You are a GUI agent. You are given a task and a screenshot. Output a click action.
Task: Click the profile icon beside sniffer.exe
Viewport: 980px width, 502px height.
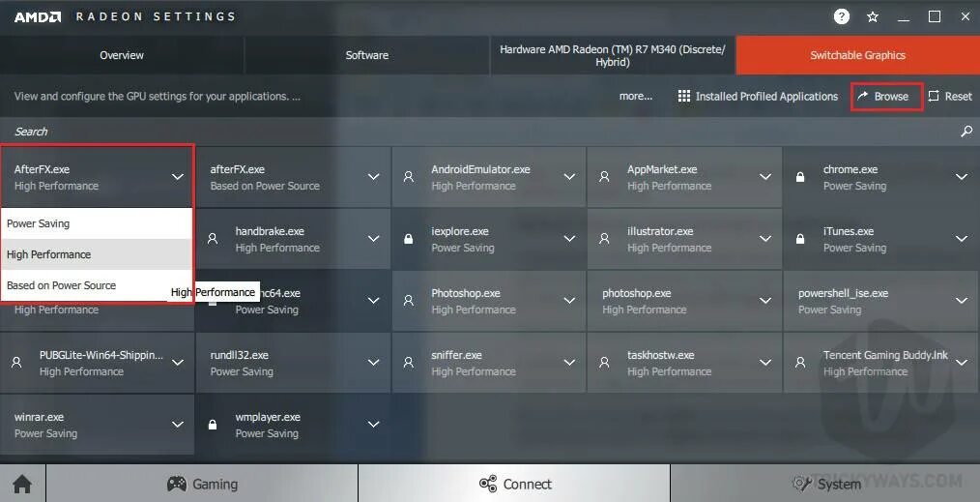point(408,363)
